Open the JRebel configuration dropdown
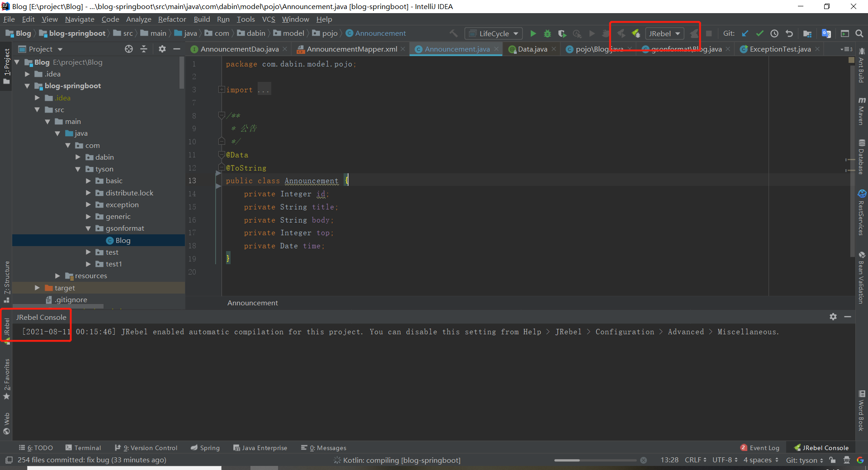The image size is (868, 470). (x=665, y=33)
